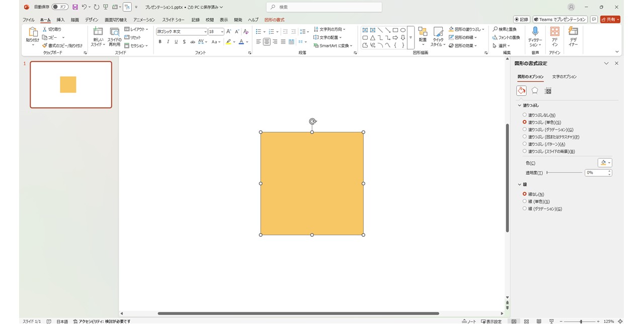Apply italic formatting

[x=168, y=42]
